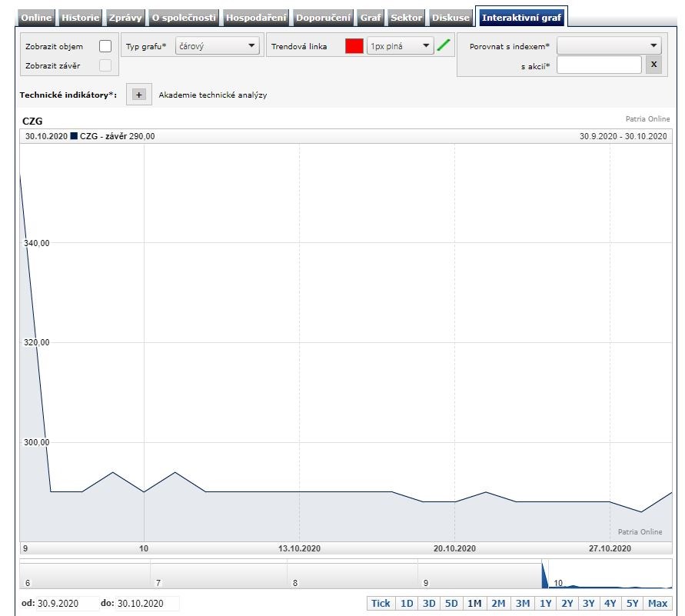Select the 5D time range button

(x=451, y=604)
